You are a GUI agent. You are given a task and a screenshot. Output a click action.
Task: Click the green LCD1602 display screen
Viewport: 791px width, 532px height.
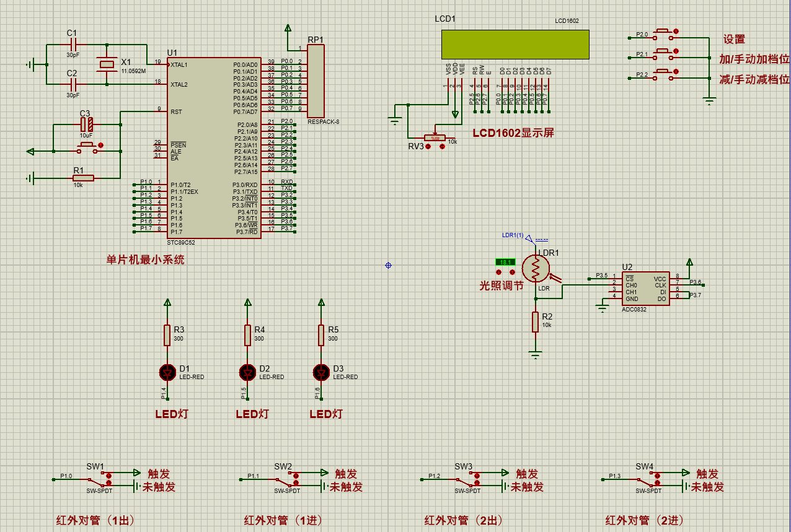(x=515, y=44)
